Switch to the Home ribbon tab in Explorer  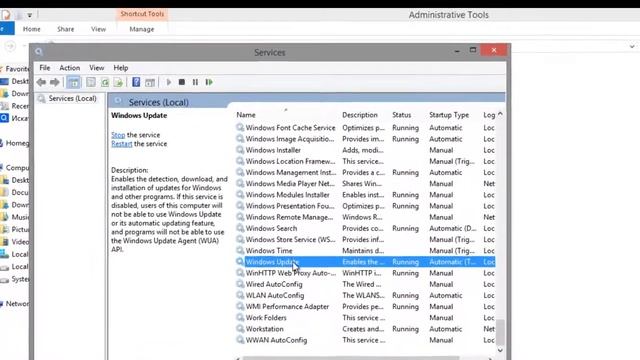31,29
